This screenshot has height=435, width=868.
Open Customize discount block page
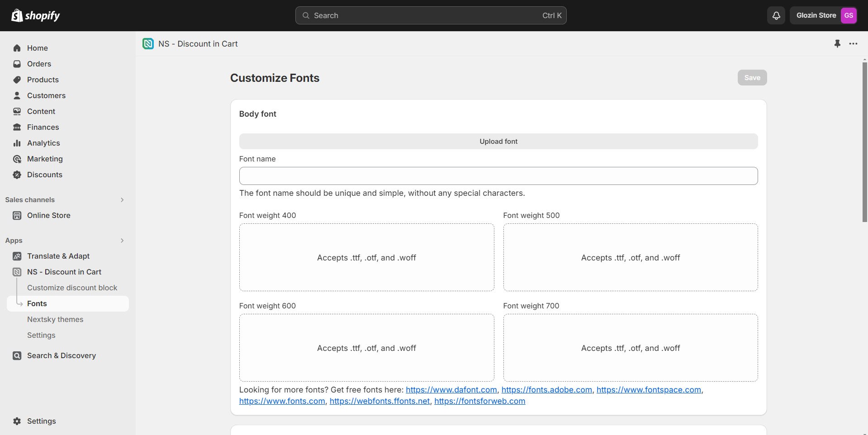click(72, 288)
